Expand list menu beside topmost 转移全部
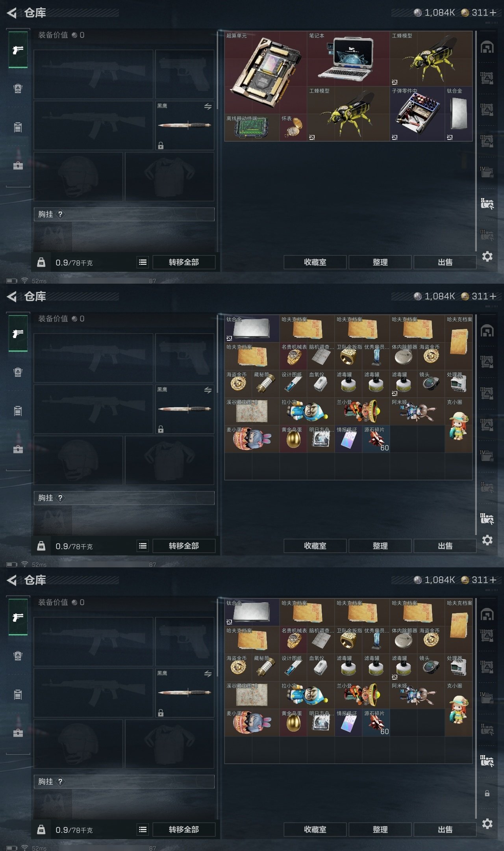The height and width of the screenshot is (851, 504). 143,262
